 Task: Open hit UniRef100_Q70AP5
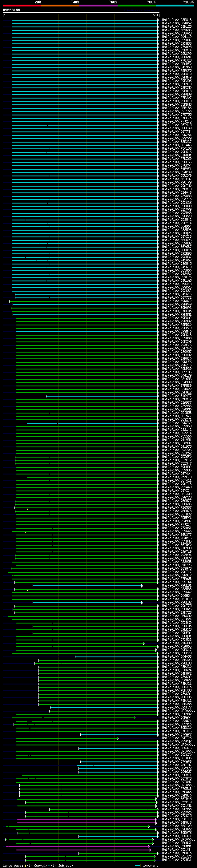177,47
